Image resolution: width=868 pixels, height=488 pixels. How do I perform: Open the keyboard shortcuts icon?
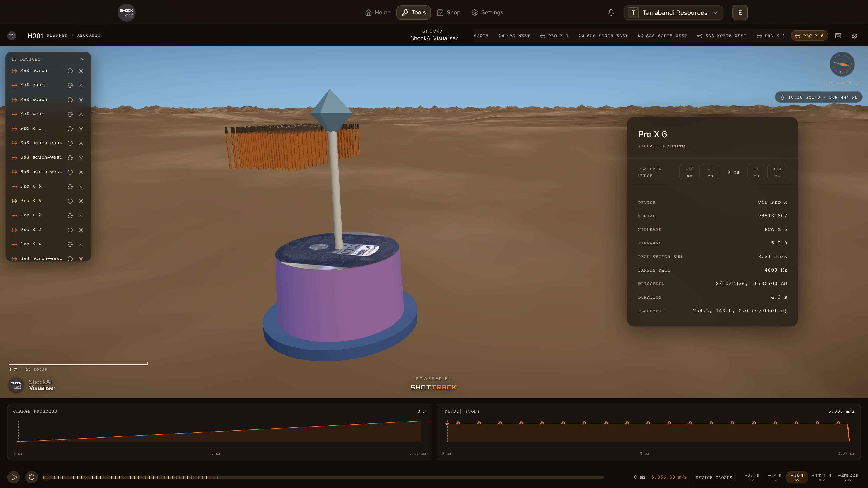click(x=838, y=36)
